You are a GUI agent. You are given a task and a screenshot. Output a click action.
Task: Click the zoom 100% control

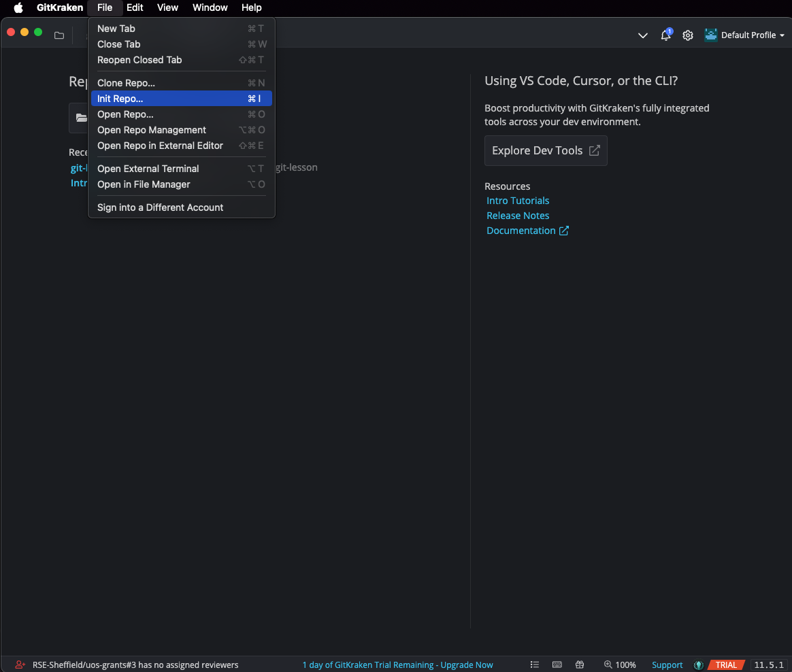click(620, 665)
